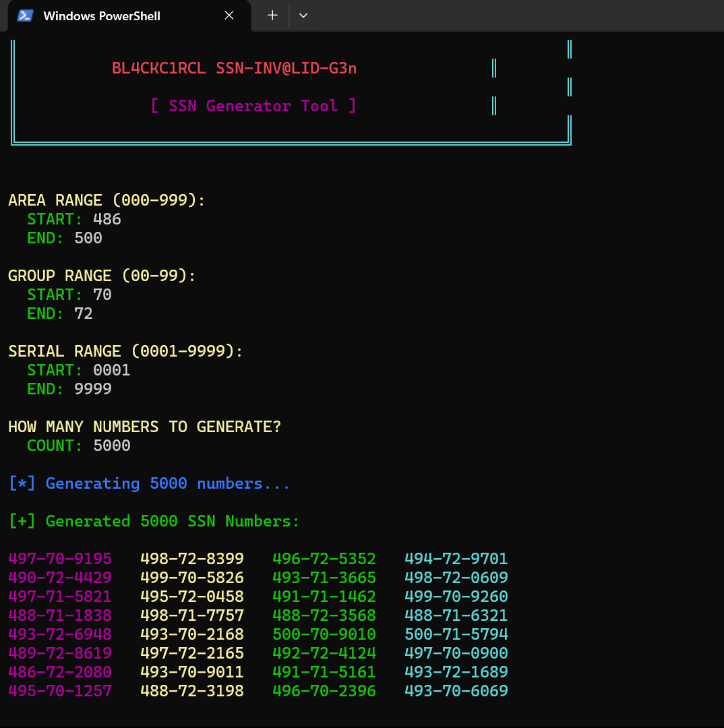Viewport: 724px width, 728px height.
Task: Click number 496-70-2396
Action: coord(324,691)
